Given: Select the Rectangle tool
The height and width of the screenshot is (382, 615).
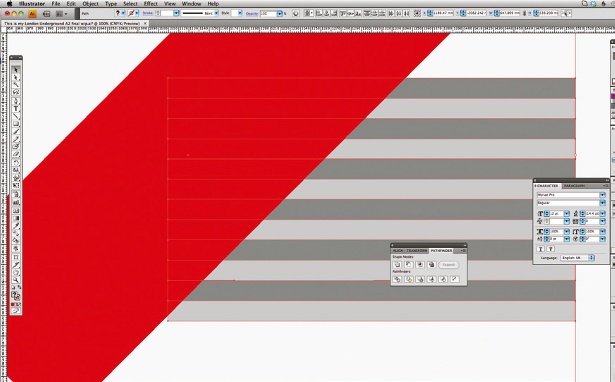Looking at the screenshot, I should pos(16,124).
